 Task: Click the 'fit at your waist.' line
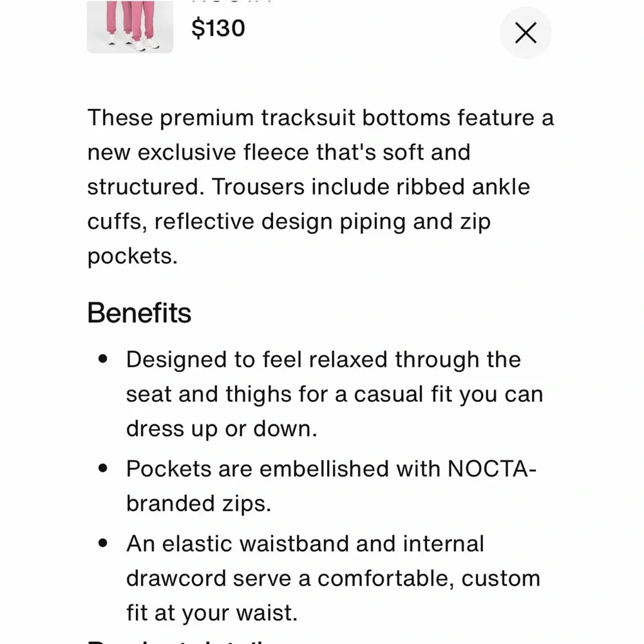[x=212, y=612]
